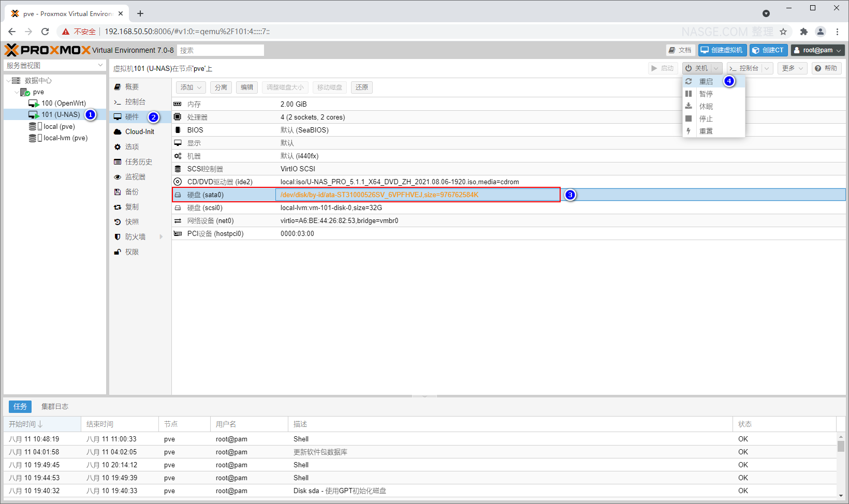
Task: Select VM 101 (U-NAS) in tree
Action: [55, 115]
